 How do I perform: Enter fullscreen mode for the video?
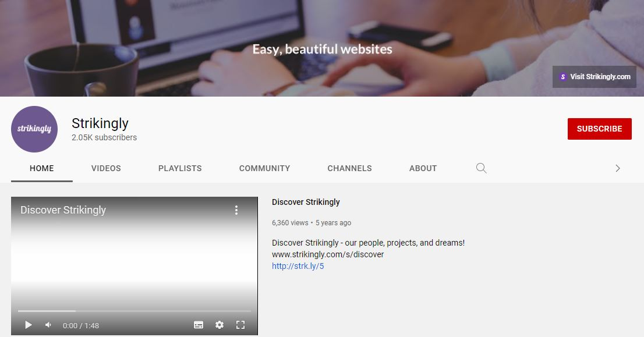(x=240, y=325)
